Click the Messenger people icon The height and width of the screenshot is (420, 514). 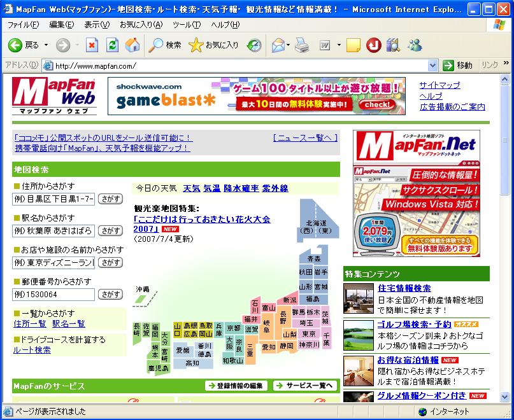pos(415,45)
